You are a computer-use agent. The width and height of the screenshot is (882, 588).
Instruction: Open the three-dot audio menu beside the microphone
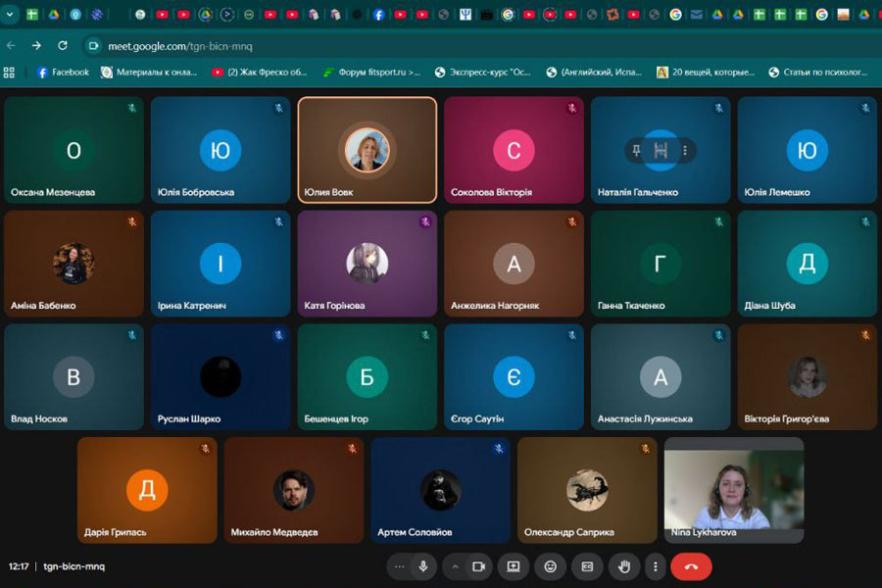tap(400, 566)
